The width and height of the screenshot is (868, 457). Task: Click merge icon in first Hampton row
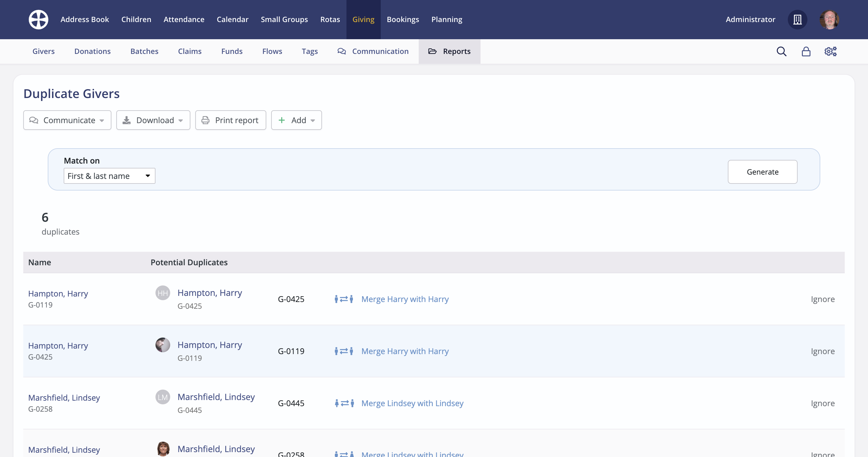[x=344, y=299]
